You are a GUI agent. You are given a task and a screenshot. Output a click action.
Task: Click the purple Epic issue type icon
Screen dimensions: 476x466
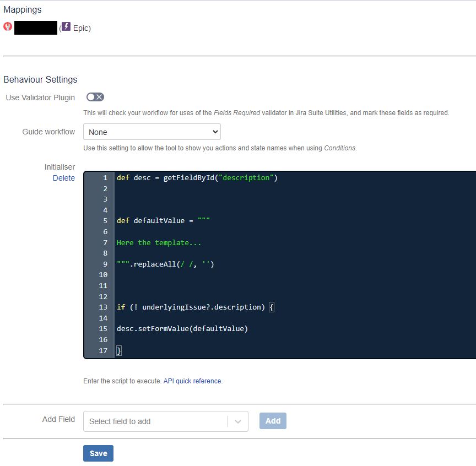click(x=66, y=28)
